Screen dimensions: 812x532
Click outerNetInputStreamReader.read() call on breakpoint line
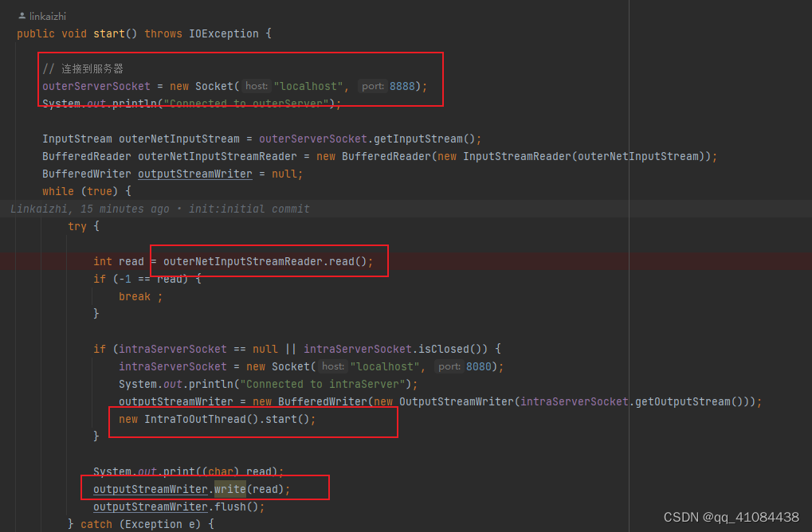(x=265, y=261)
